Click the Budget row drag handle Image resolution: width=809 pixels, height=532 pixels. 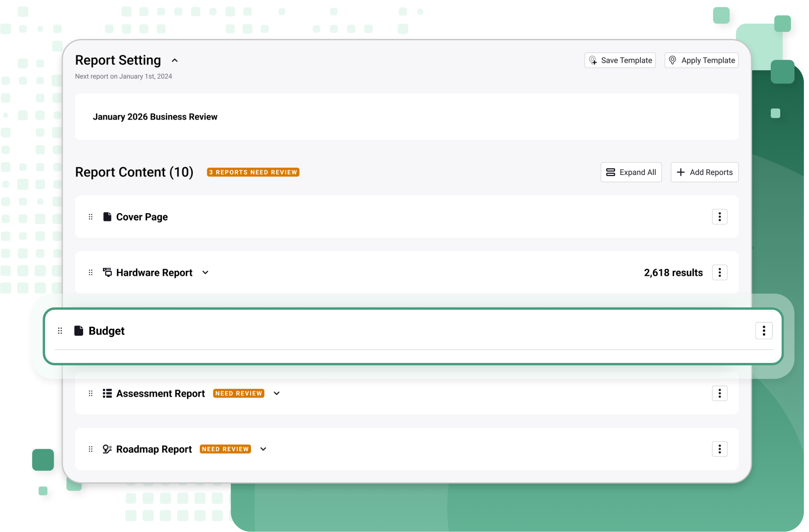[x=60, y=331]
